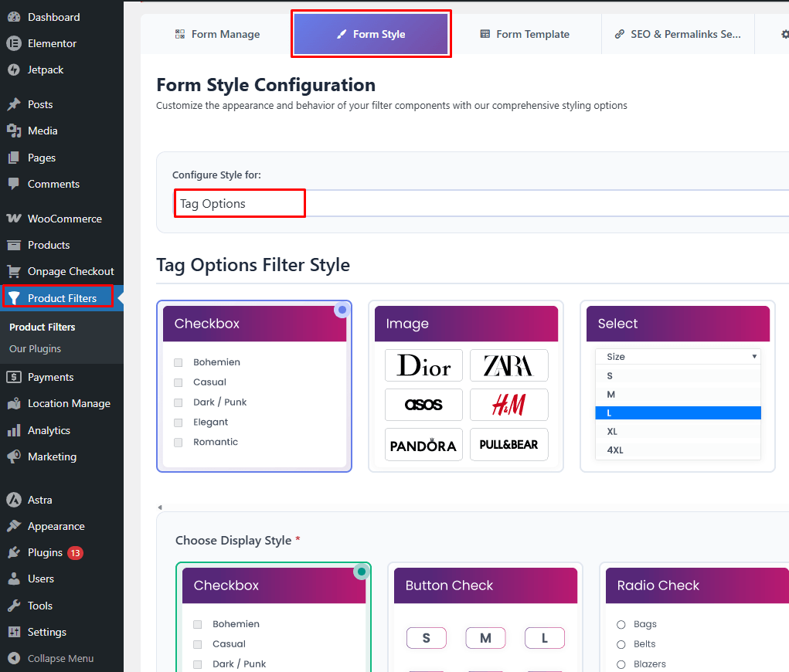Click the Jetpack lightning icon
789x672 pixels.
(14, 70)
